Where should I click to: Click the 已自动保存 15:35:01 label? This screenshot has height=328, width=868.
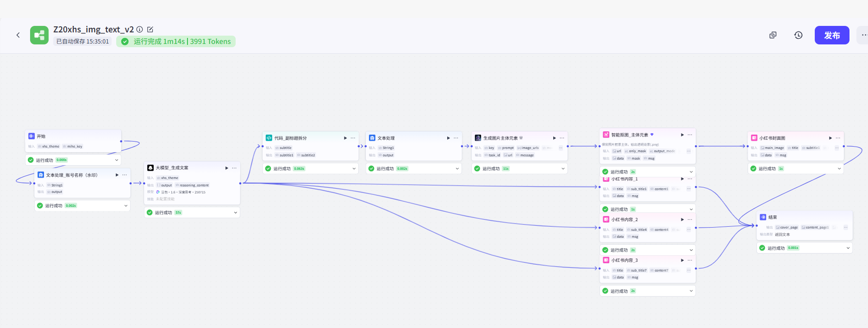tap(82, 42)
